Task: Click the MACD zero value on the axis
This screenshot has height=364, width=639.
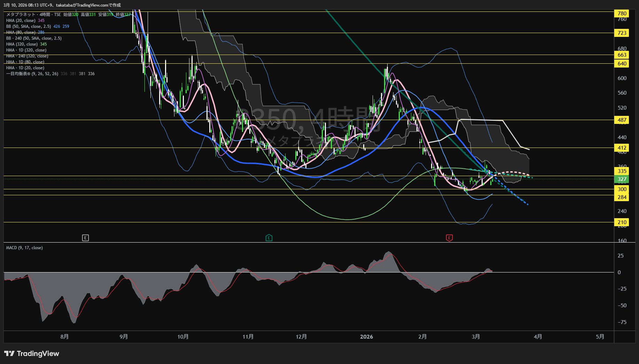Action: [619, 272]
